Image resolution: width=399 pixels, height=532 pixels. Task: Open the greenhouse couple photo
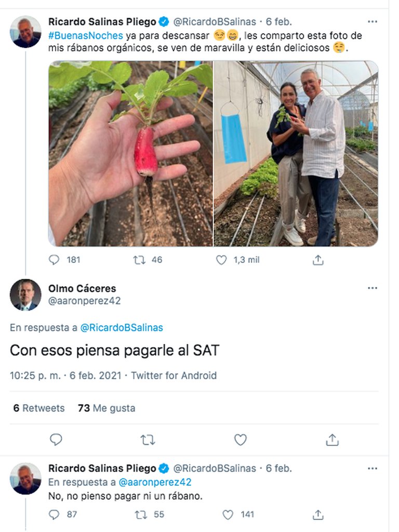[296, 154]
